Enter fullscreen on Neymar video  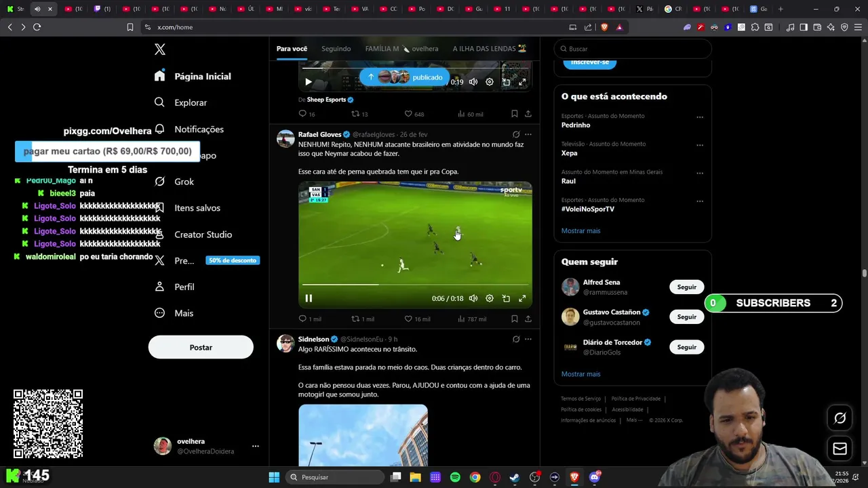[x=522, y=298]
